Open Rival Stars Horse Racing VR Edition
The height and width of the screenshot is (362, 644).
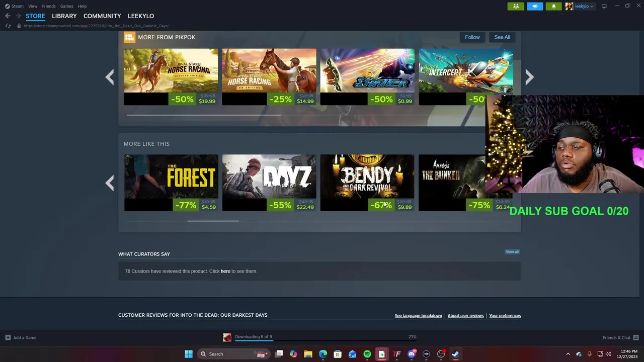[x=269, y=77]
